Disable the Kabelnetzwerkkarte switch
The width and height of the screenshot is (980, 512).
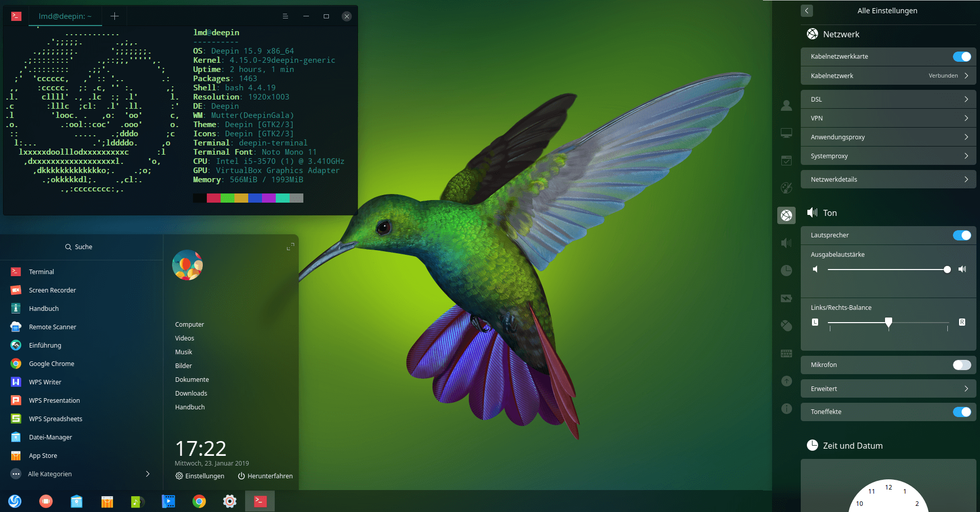962,57
